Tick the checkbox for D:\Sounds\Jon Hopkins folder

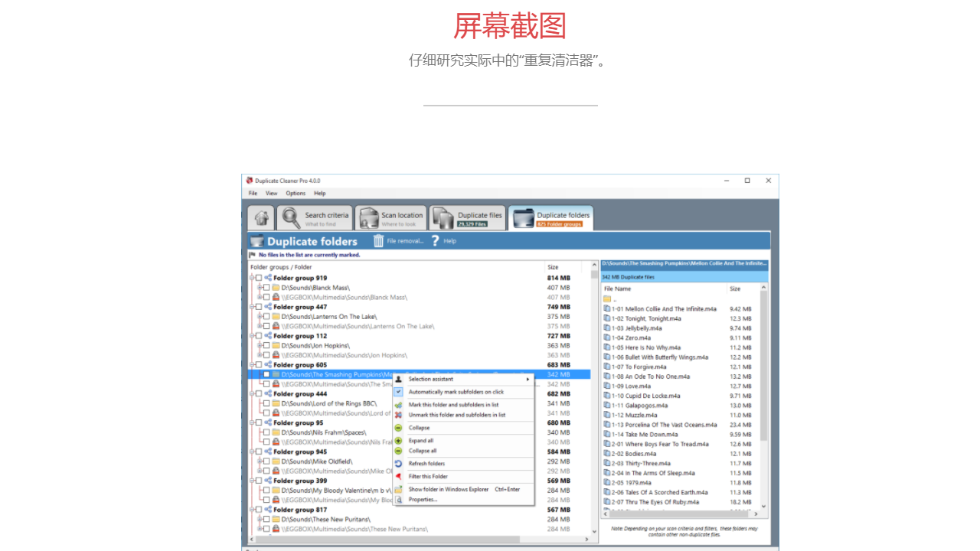pyautogui.click(x=266, y=345)
